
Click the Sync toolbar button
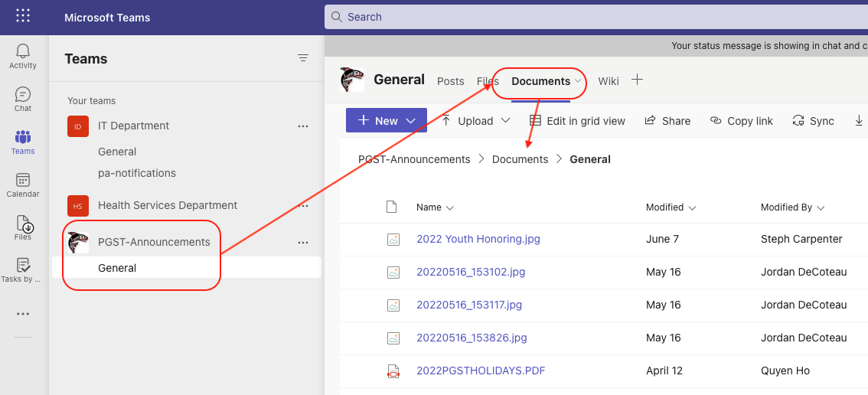[x=813, y=121]
